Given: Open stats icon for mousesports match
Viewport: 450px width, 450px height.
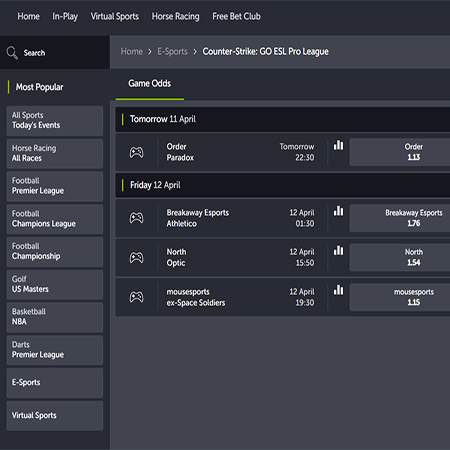Looking at the screenshot, I should 338,290.
